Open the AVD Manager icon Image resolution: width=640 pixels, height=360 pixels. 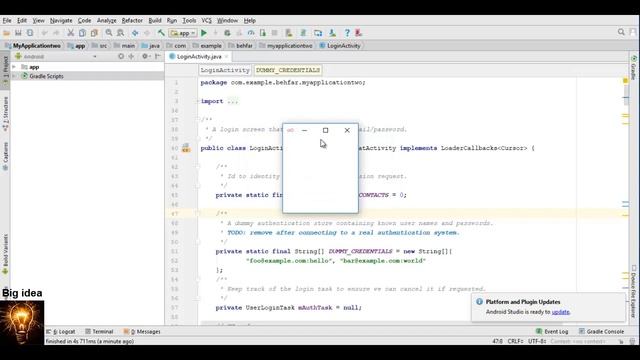(289, 33)
